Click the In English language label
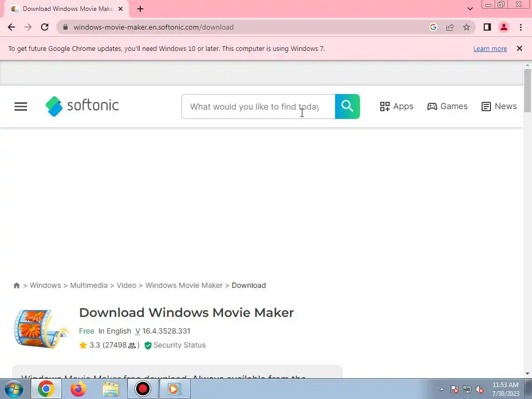 click(115, 331)
